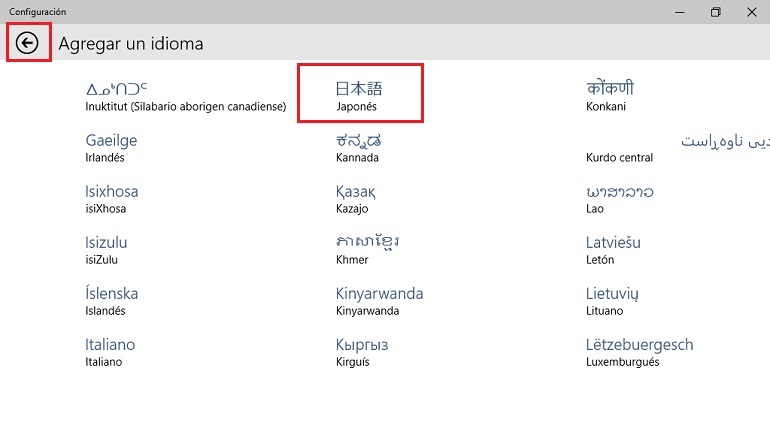Select Konkani language
Screen dimensions: 770x428
[x=610, y=96]
